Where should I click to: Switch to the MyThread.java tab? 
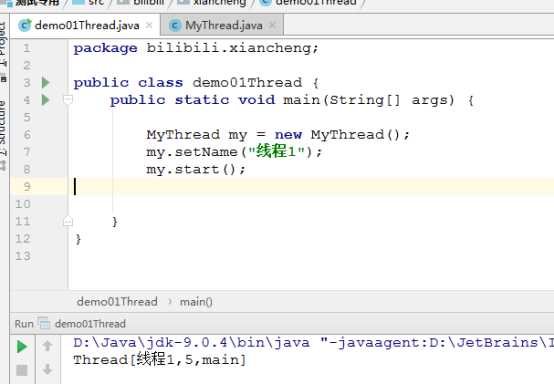pos(223,25)
